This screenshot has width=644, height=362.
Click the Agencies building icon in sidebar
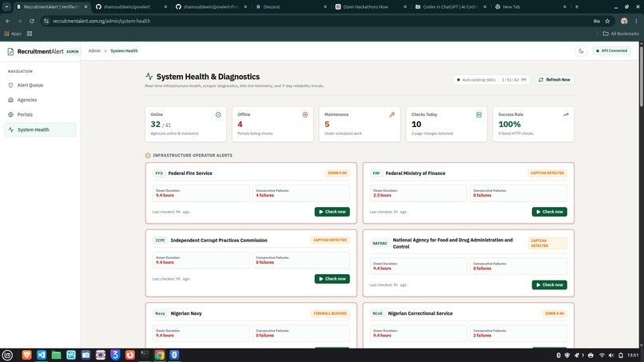(x=10, y=100)
